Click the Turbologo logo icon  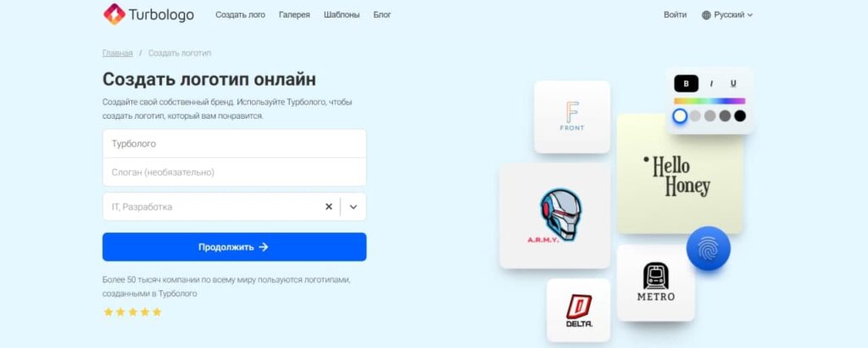[x=114, y=14]
